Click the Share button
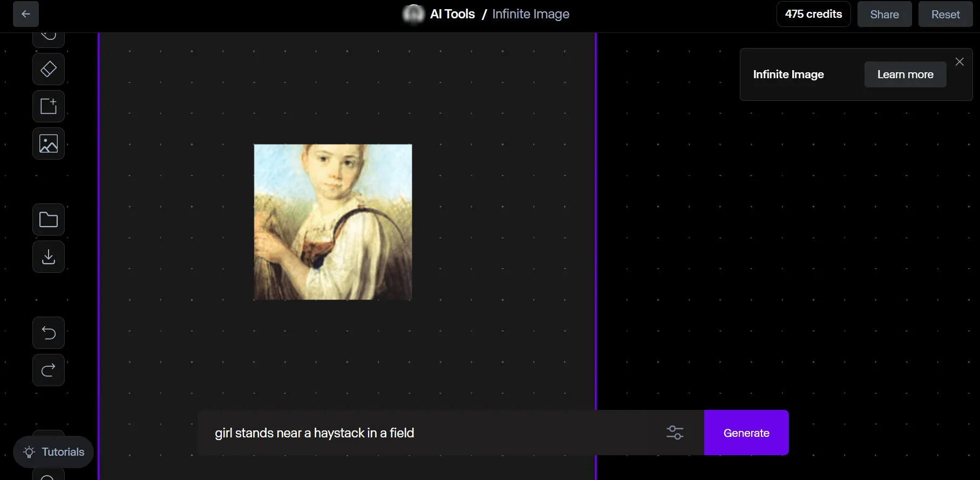 (884, 14)
